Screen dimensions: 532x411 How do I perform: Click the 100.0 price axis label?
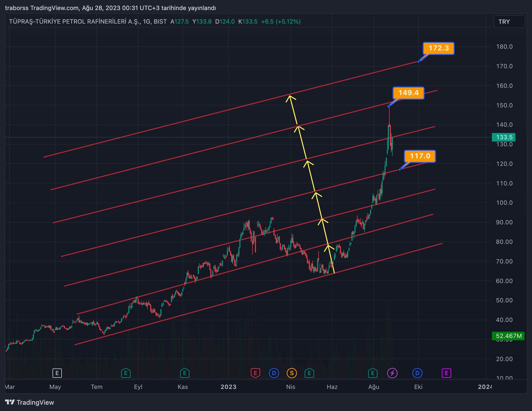tap(505, 203)
